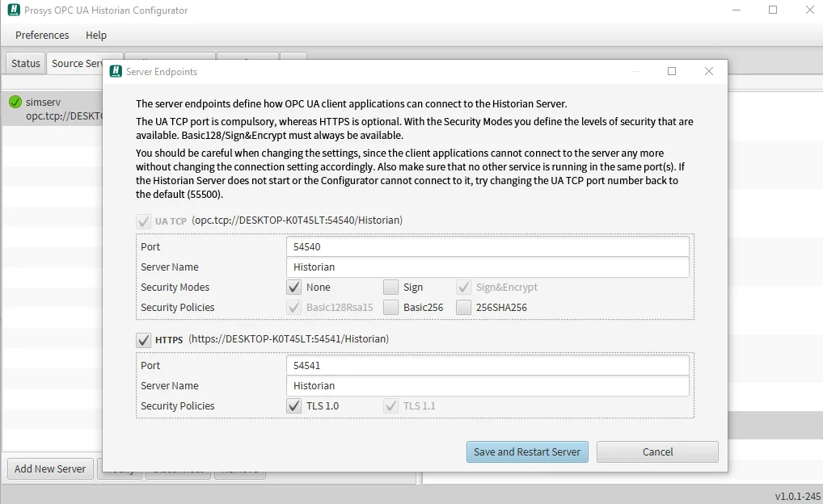Close the Historian Configurator main window
This screenshot has height=504, width=823.
809,10
